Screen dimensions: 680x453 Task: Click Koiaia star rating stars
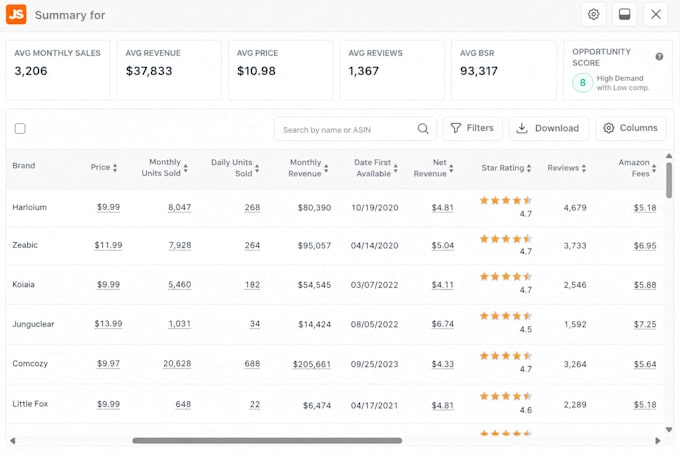click(x=506, y=277)
